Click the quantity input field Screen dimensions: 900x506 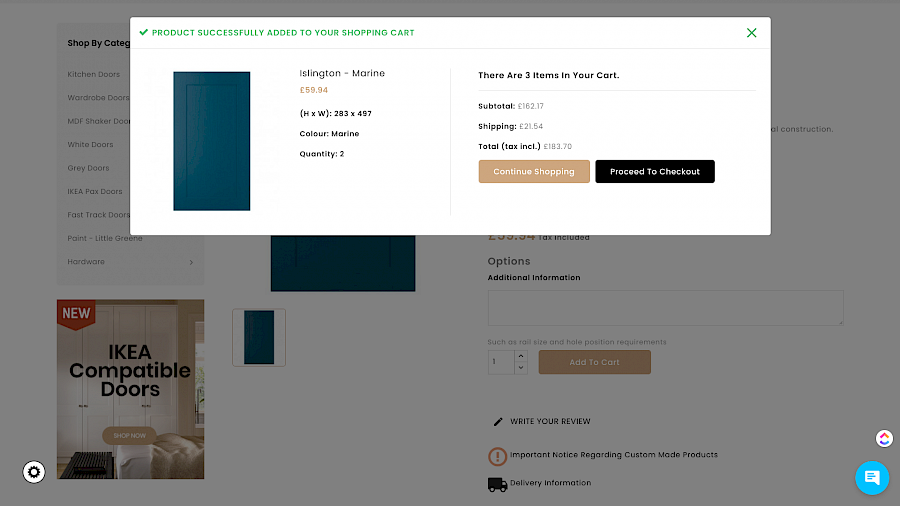pyautogui.click(x=501, y=362)
